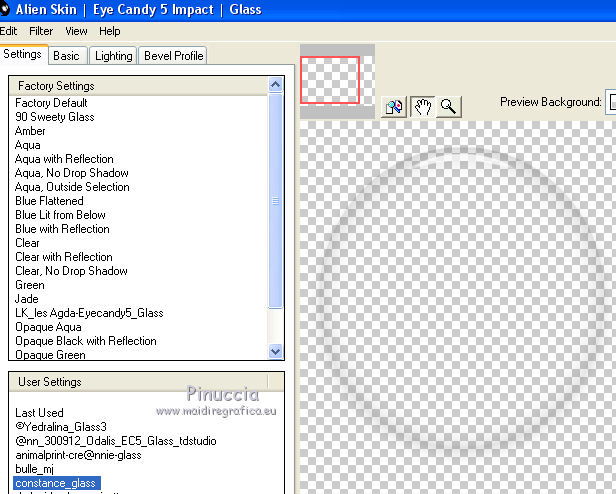Click scroll down arrow of Factory Settings list
616x494 pixels.
275,351
